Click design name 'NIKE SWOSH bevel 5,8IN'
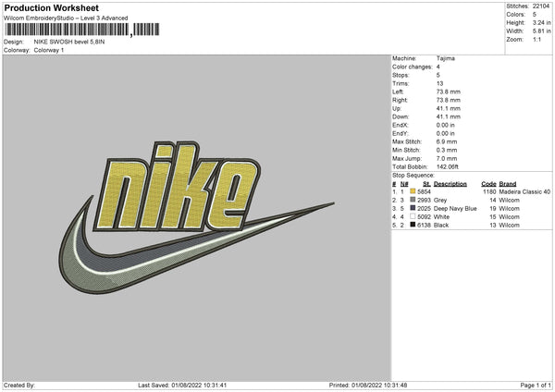555x392 pixels. [x=69, y=42]
